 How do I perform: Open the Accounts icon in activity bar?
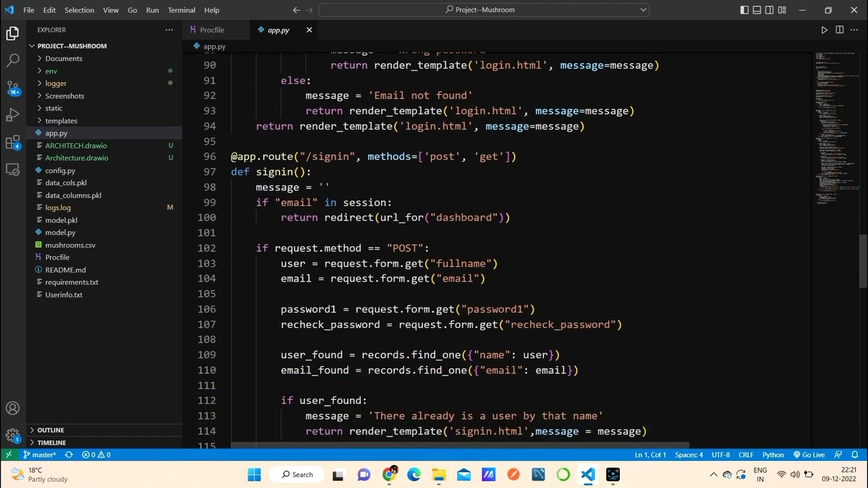click(13, 408)
